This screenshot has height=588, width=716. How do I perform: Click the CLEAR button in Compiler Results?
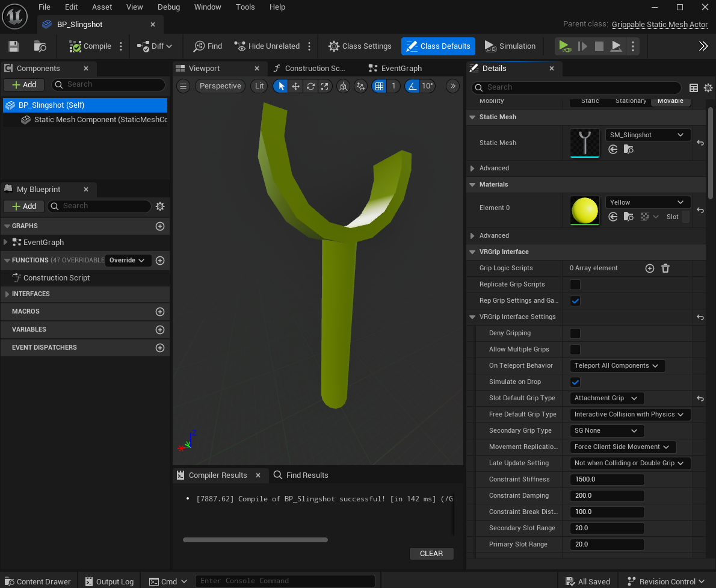point(431,554)
